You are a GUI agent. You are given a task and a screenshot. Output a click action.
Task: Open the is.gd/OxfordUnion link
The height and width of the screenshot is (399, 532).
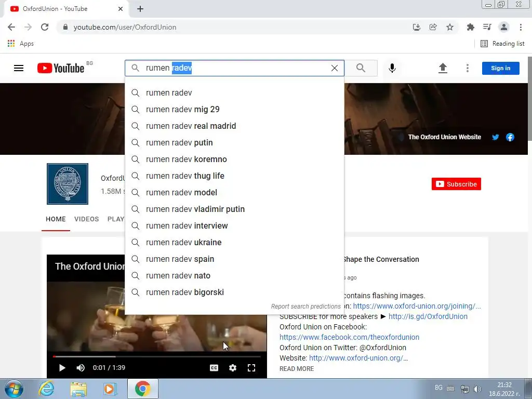pyautogui.click(x=428, y=316)
